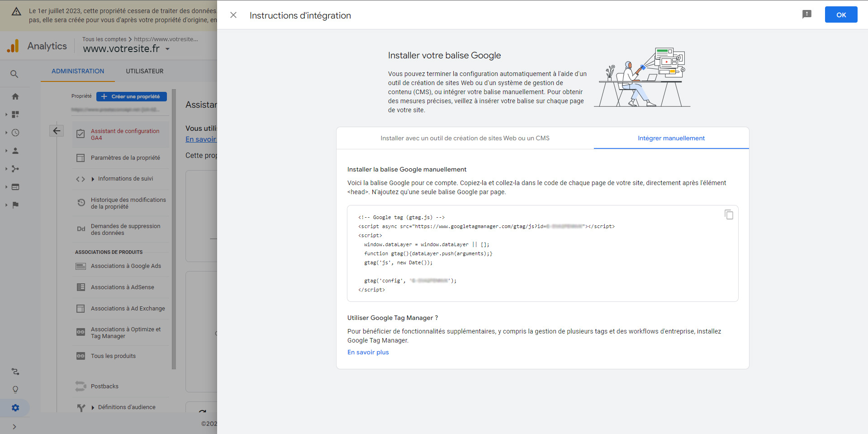Open the Realtime clock icon in sidebar
The height and width of the screenshot is (434, 868).
point(15,133)
